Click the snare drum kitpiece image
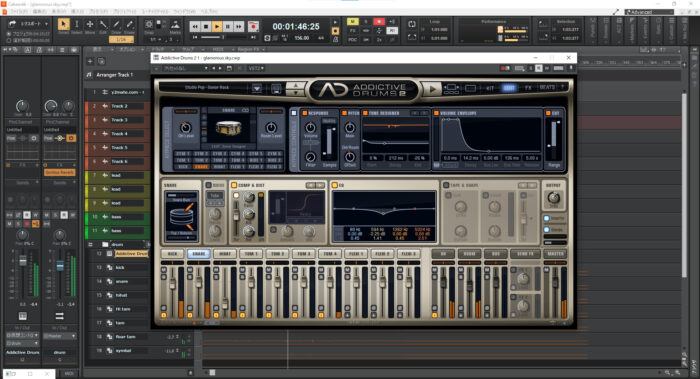700x379 pixels. coord(229,129)
